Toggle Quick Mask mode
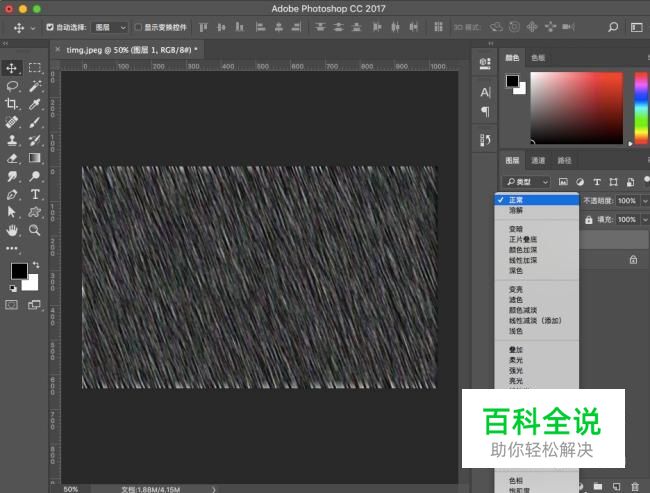 tap(12, 305)
